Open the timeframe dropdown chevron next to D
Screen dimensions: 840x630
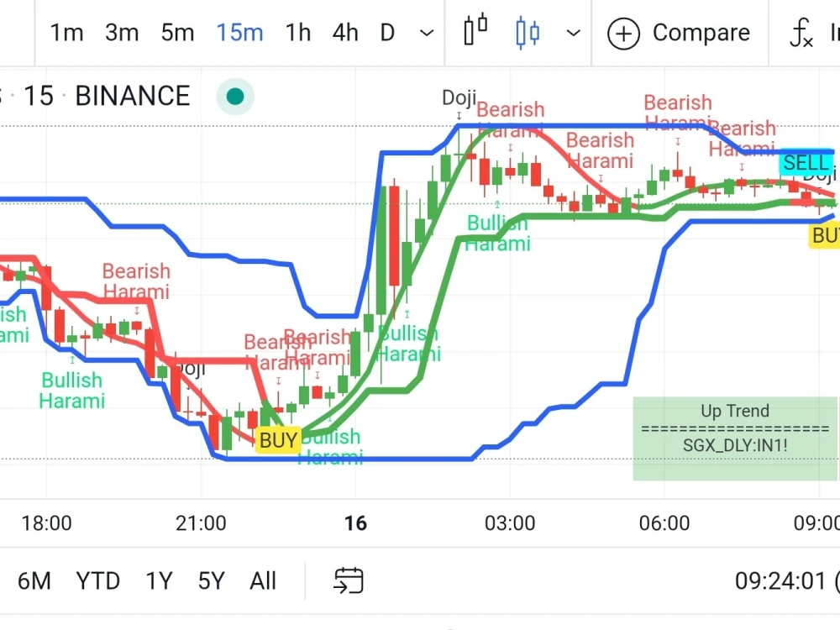coord(425,34)
